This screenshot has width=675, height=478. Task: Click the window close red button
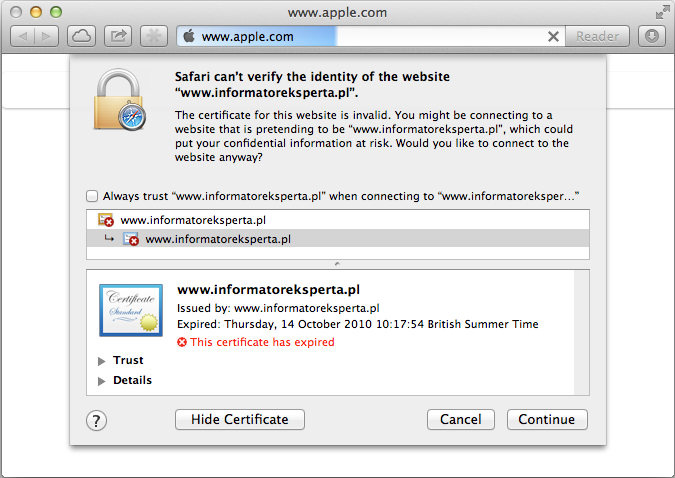click(x=16, y=12)
